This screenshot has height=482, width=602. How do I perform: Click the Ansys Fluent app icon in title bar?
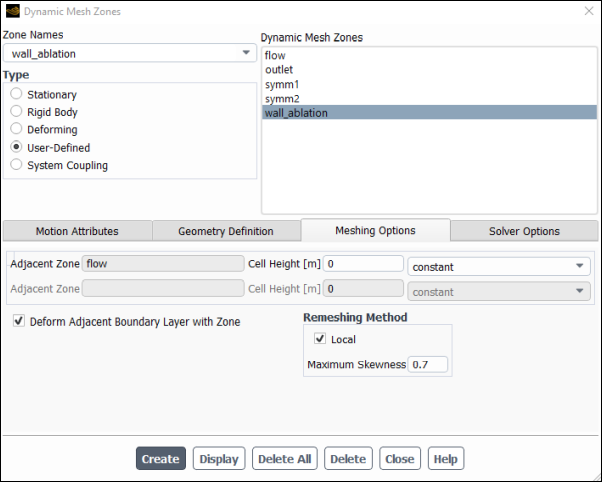13,11
